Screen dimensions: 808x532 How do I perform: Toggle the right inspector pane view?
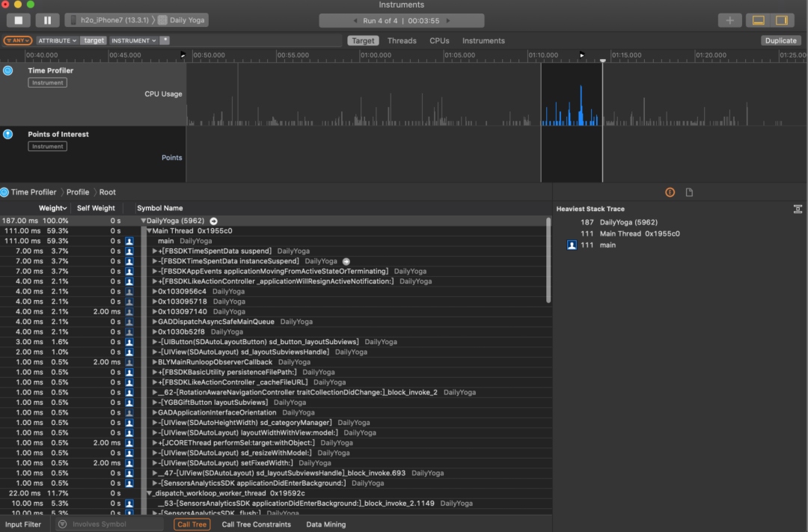pos(782,20)
